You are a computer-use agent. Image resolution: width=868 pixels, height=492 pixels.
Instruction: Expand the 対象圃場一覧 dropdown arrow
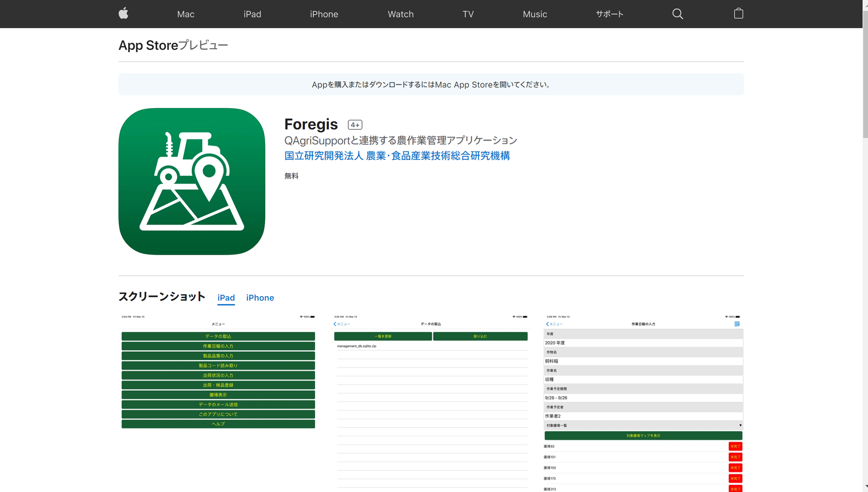740,425
